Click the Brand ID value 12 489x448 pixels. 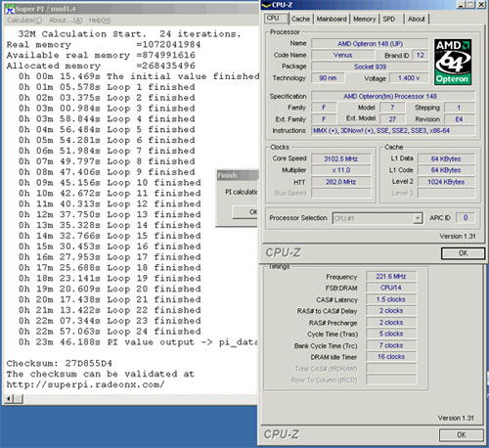point(420,55)
